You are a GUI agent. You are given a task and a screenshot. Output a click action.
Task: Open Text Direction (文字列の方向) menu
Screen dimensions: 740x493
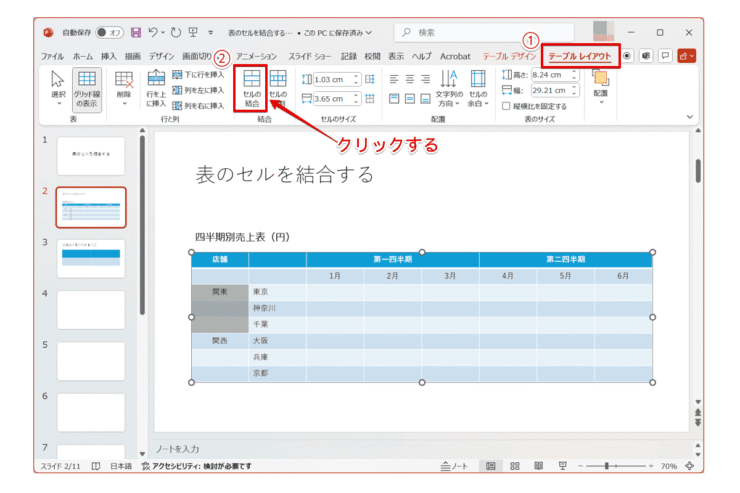(x=449, y=89)
